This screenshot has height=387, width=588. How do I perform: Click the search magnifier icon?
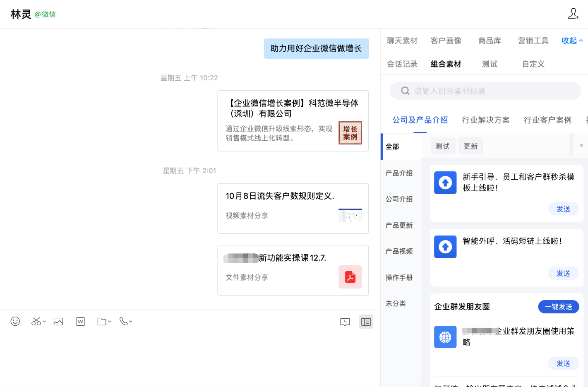(406, 91)
